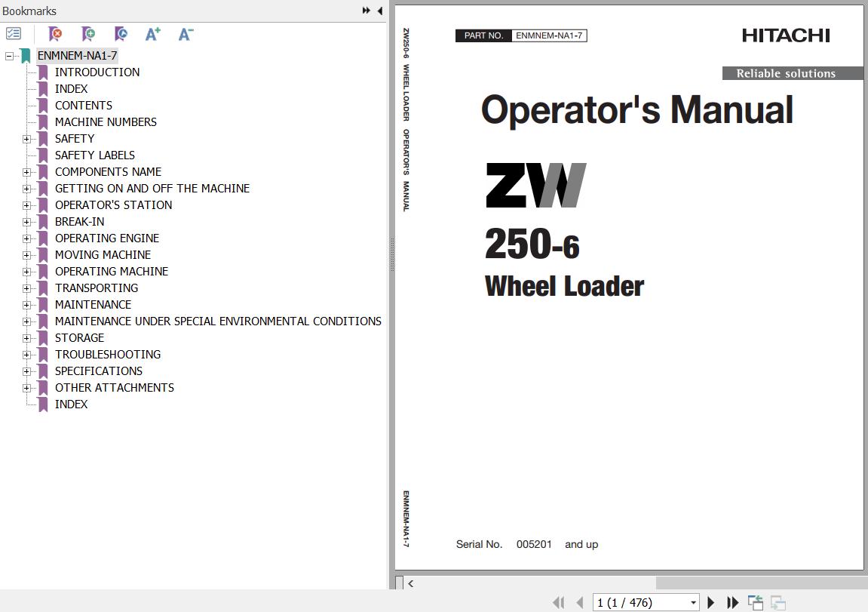Click the bookmark icon beside SAFETY LABELS
This screenshot has height=612, width=868.
pos(43,155)
